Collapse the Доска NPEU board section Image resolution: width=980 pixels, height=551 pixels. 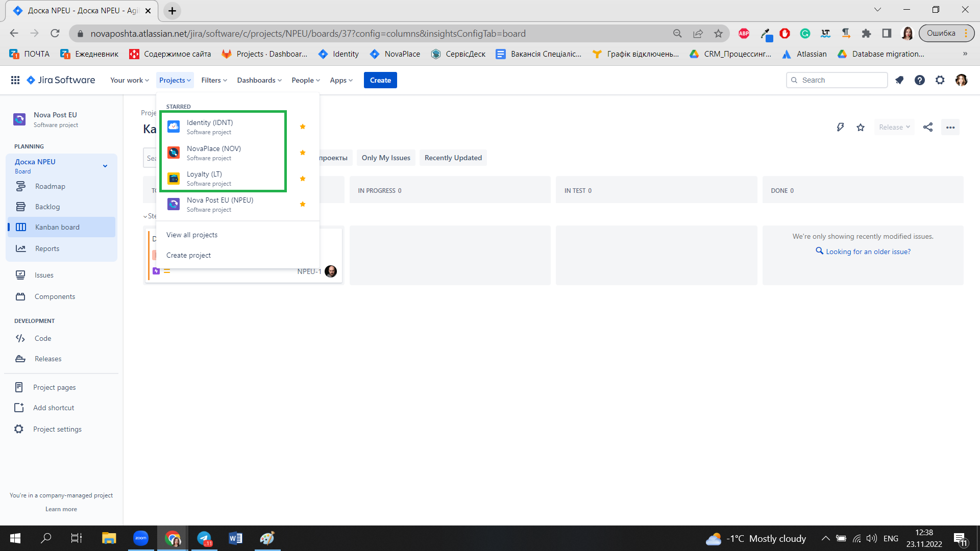(x=105, y=166)
